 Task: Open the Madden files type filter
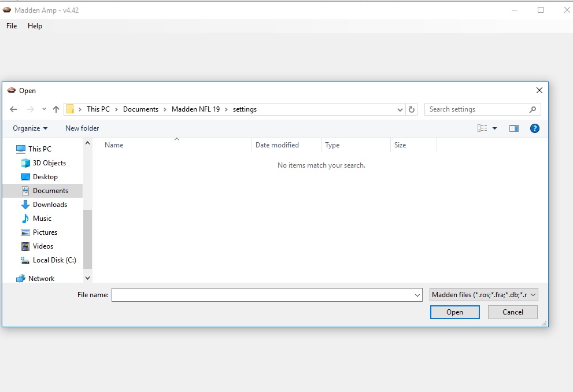click(x=484, y=295)
